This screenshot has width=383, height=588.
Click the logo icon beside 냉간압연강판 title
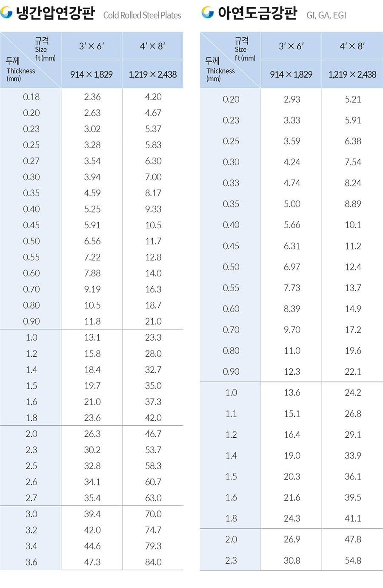click(6, 13)
